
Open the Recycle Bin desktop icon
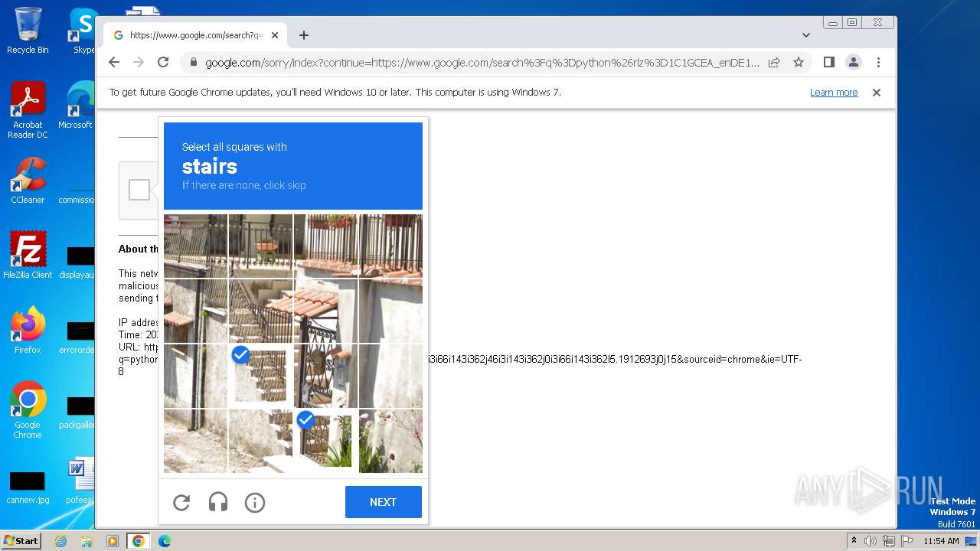click(x=28, y=31)
